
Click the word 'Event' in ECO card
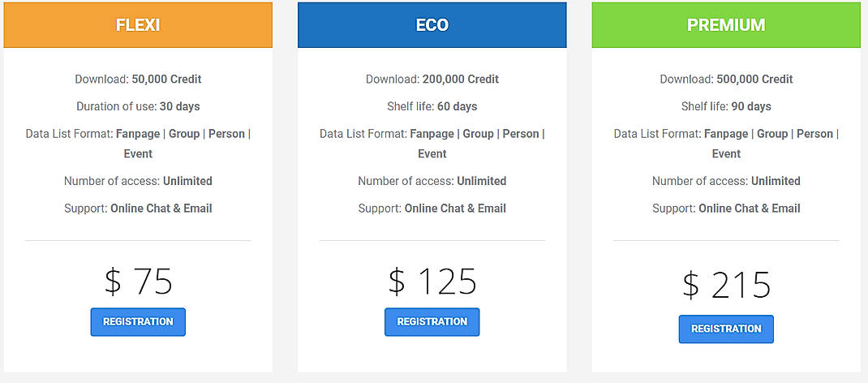click(x=432, y=153)
